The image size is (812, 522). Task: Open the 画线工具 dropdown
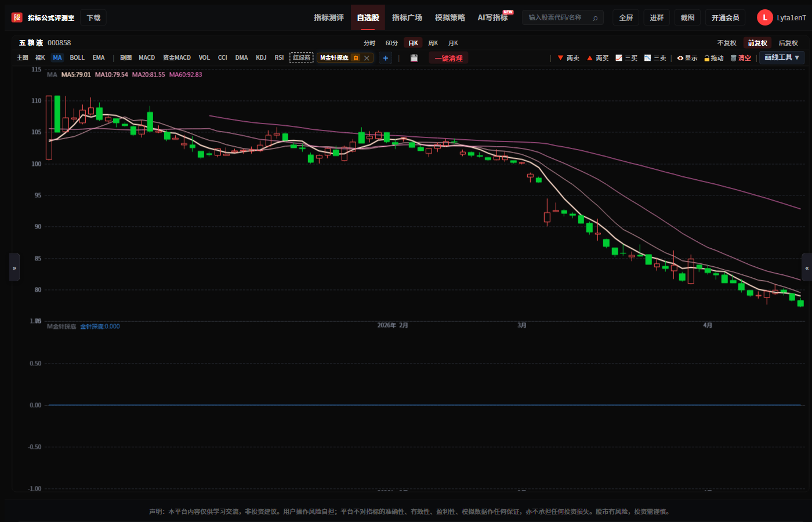(782, 57)
